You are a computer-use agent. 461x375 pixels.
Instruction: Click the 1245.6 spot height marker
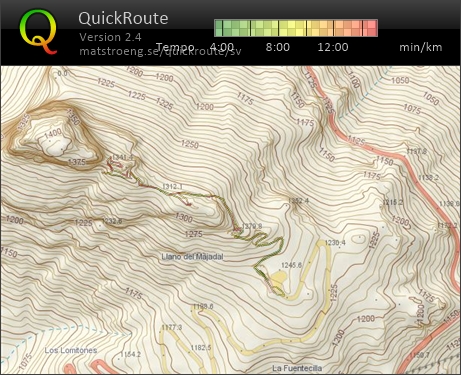(291, 265)
